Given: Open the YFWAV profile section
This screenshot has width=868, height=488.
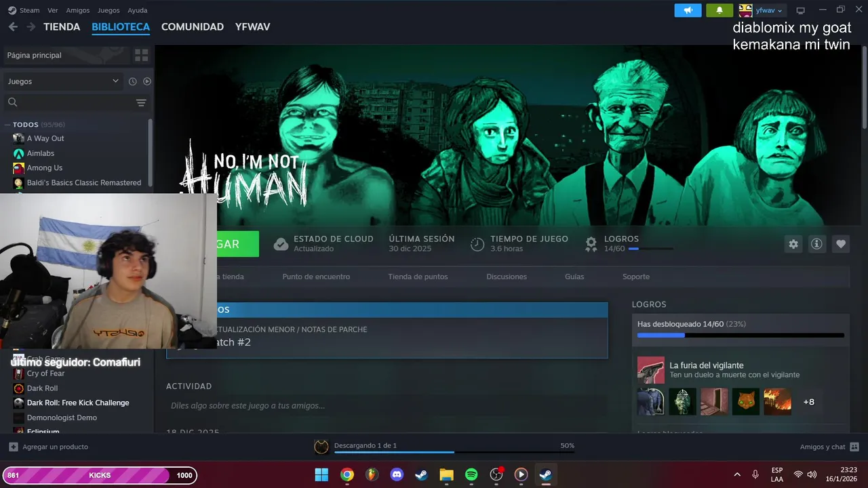Looking at the screenshot, I should [x=253, y=27].
